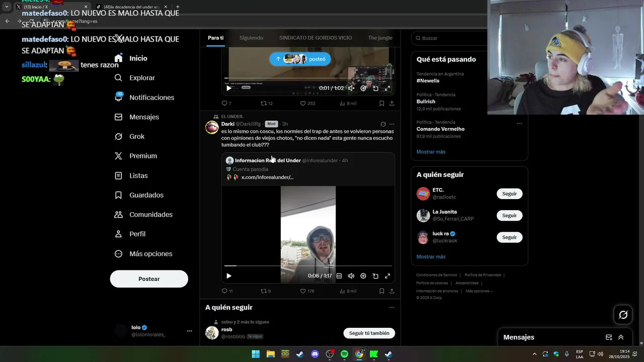Open the x.com/inforealunder link
Viewport: 644px width, 362px height.
267,177
